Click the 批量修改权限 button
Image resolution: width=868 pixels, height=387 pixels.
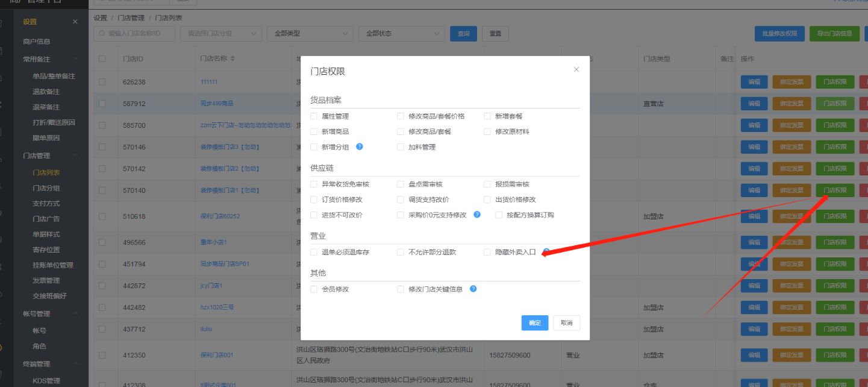[x=779, y=34]
